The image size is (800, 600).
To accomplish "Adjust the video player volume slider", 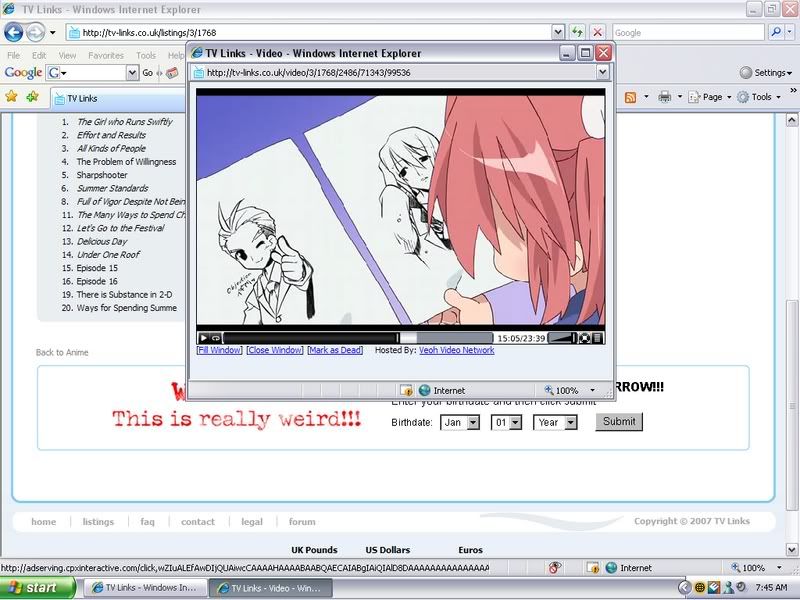I will tap(562, 338).
